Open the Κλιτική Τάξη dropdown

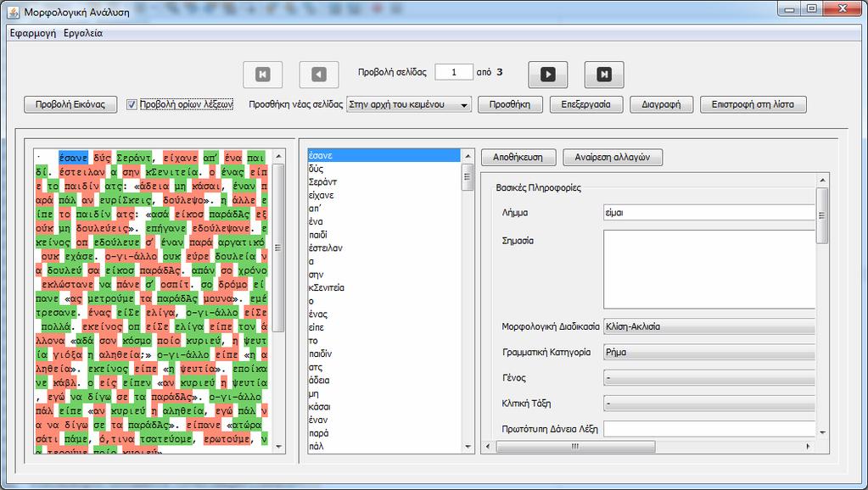[x=709, y=404]
